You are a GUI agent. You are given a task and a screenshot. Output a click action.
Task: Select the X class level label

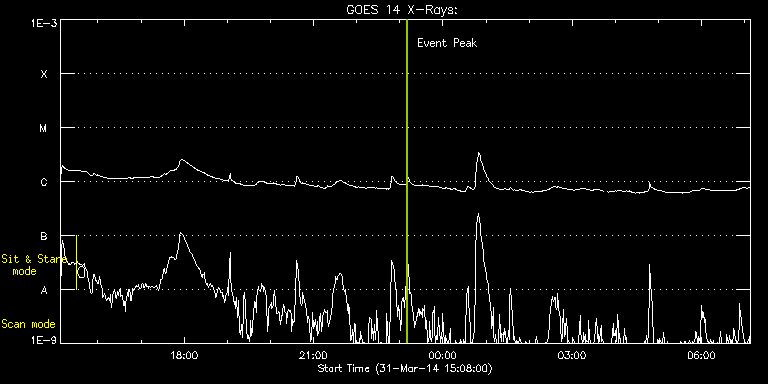pyautogui.click(x=44, y=74)
